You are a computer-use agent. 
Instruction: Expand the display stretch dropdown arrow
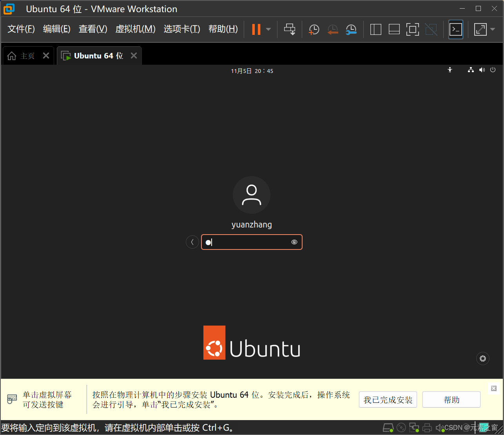(x=493, y=29)
